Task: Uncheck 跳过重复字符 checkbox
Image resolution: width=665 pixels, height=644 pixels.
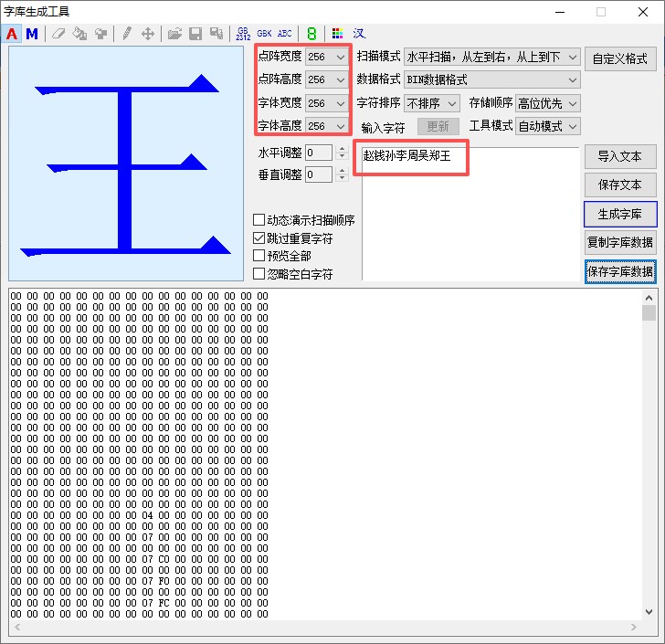Action: (x=259, y=238)
